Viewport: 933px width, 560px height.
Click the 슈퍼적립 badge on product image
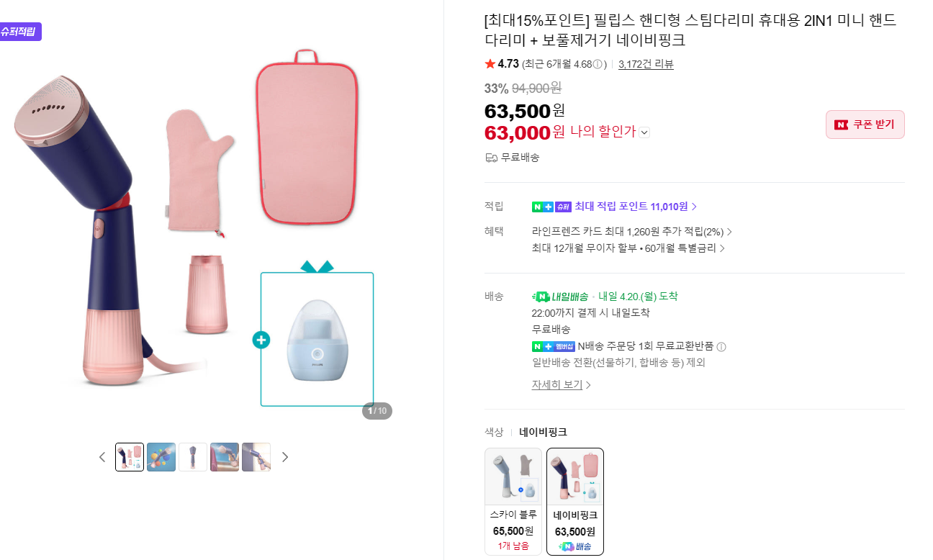click(x=20, y=32)
